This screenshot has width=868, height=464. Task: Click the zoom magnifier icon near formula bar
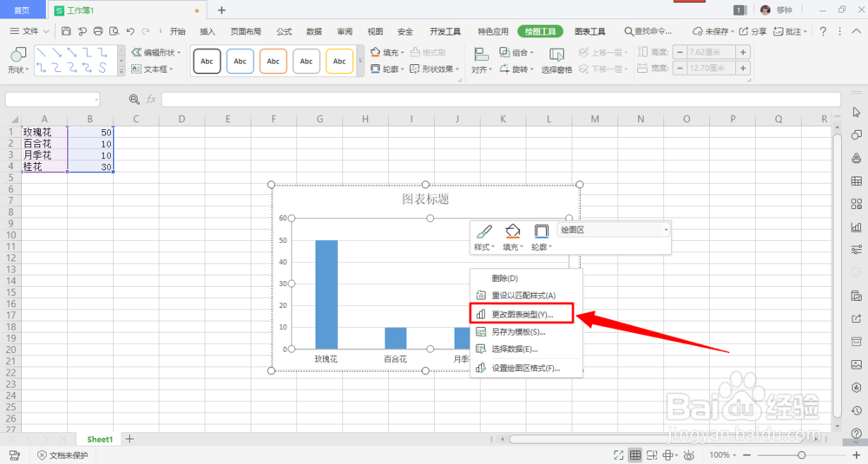134,99
